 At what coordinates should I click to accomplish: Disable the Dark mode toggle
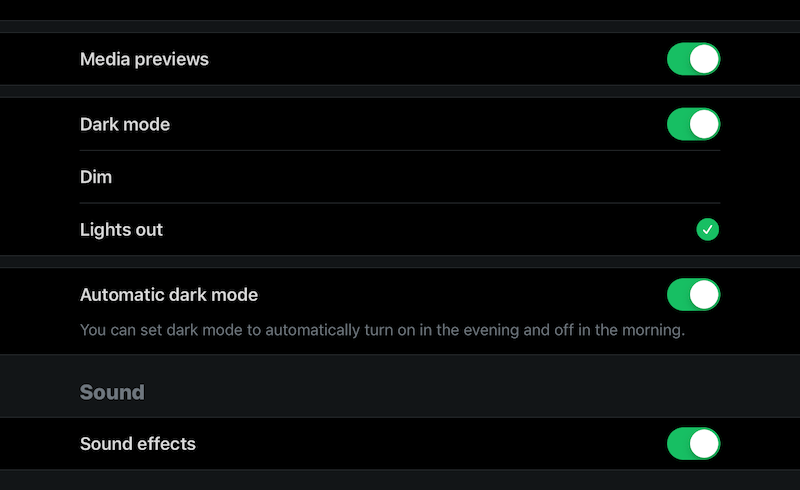(x=693, y=124)
